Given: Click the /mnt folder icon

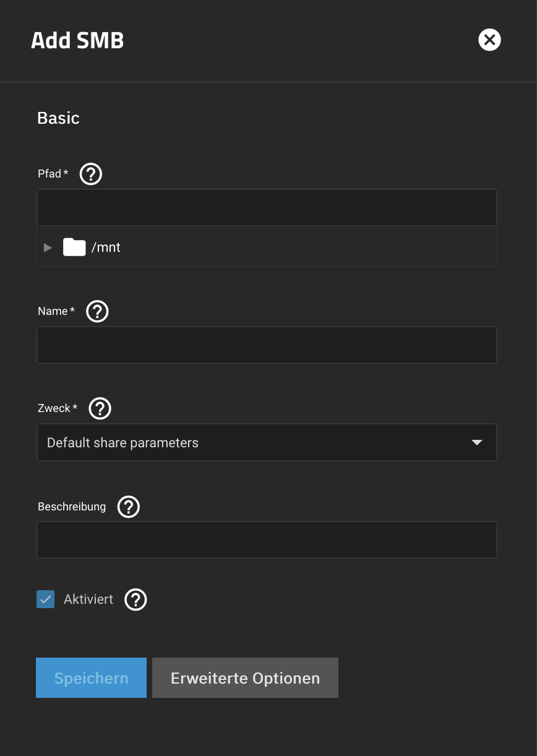Looking at the screenshot, I should pyautogui.click(x=74, y=247).
